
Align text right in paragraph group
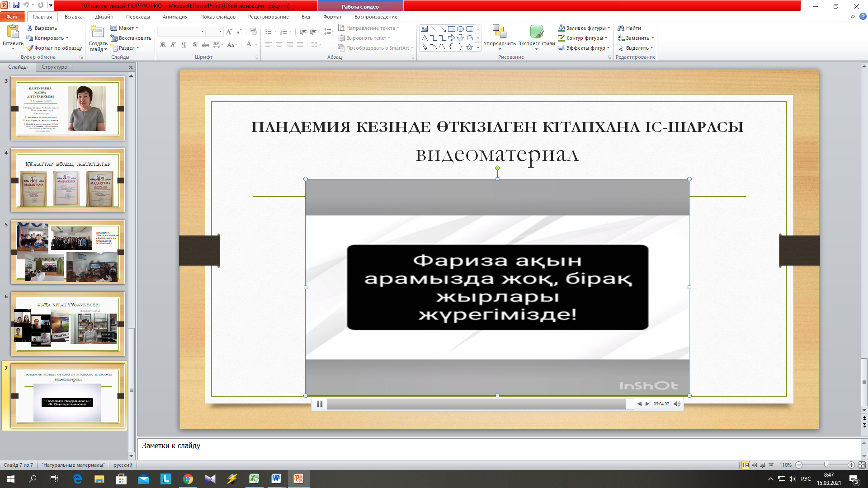pos(289,45)
